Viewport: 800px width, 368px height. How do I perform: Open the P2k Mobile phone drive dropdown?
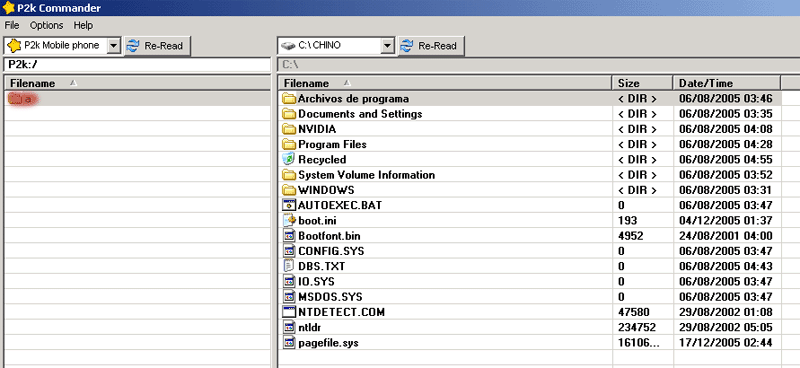point(114,45)
